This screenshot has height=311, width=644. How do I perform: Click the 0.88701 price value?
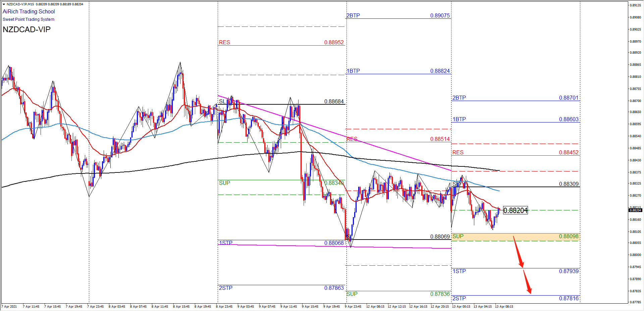click(x=569, y=98)
